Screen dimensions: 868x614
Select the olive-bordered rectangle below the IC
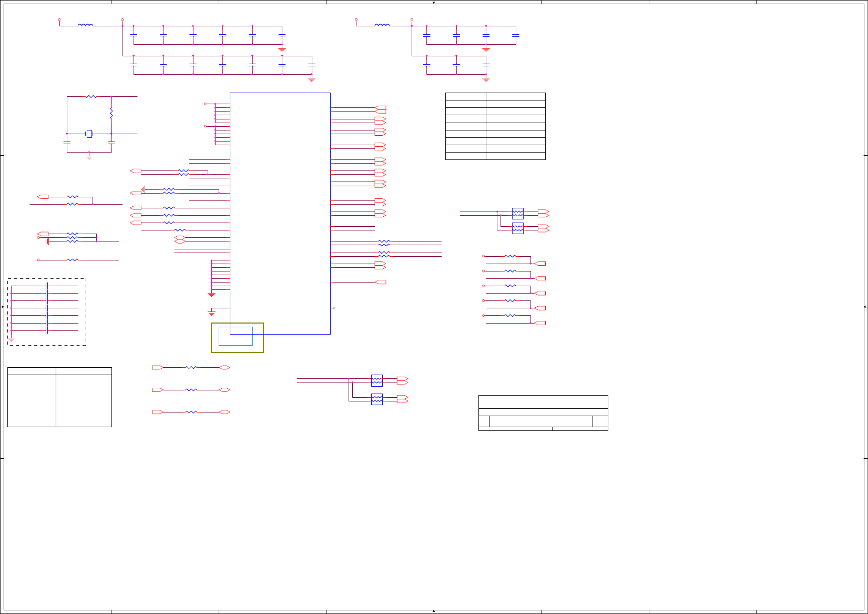pos(237,338)
